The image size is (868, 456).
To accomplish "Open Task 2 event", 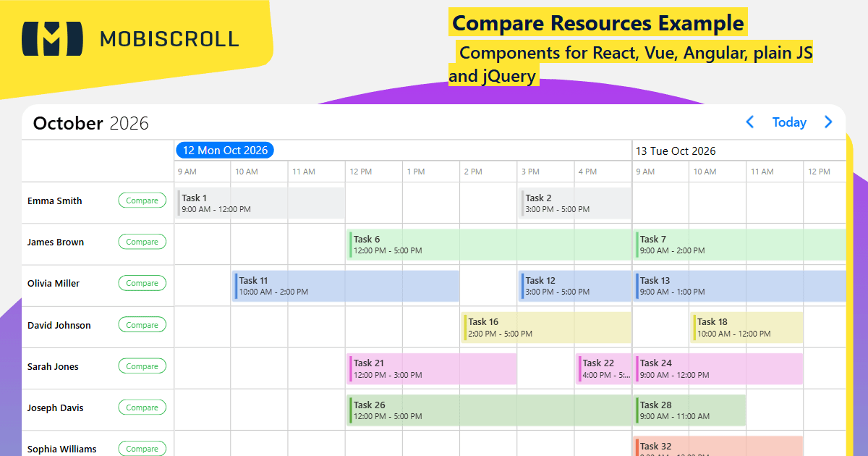I will coord(576,203).
